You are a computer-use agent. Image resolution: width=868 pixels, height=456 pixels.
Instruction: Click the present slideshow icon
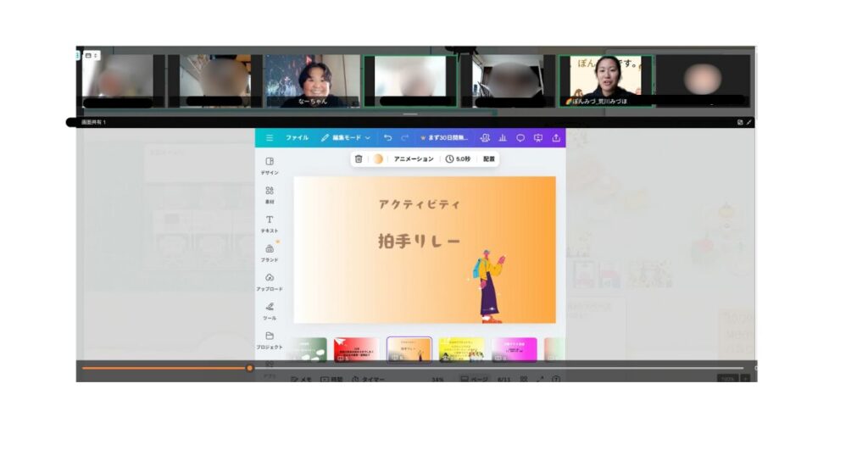click(x=538, y=137)
